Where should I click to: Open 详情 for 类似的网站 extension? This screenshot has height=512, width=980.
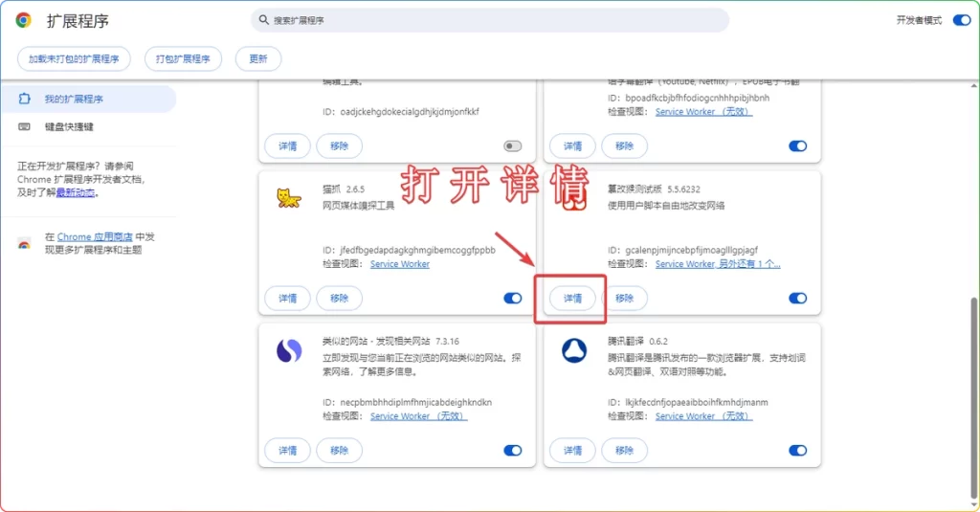[x=287, y=450]
